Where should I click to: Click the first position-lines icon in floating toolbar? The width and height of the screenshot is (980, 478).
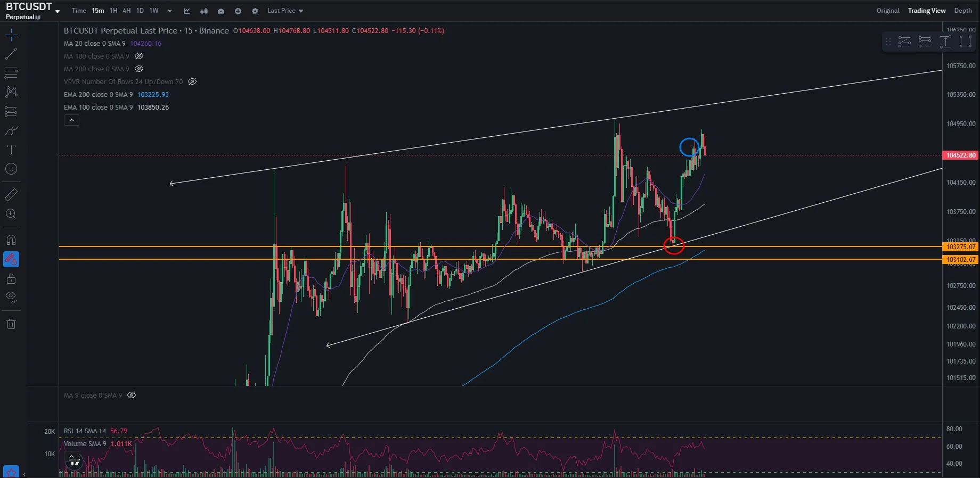904,42
